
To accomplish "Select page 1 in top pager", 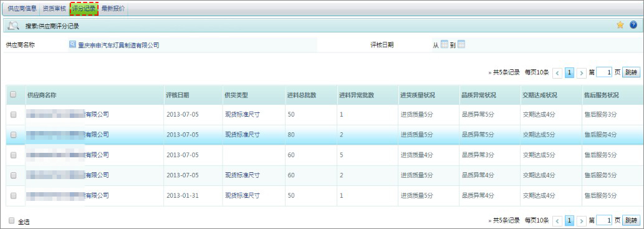I will click(569, 73).
